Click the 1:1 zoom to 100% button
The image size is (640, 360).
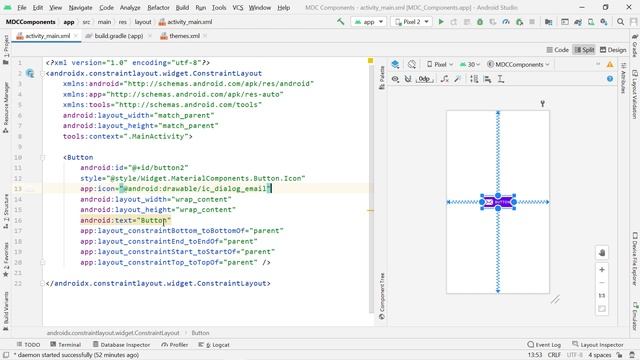602,296
